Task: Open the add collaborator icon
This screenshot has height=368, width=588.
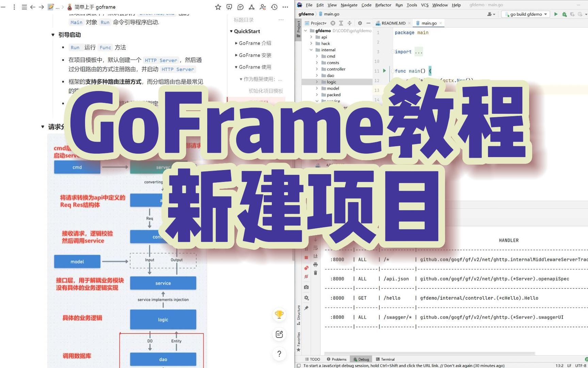Action: tap(263, 7)
